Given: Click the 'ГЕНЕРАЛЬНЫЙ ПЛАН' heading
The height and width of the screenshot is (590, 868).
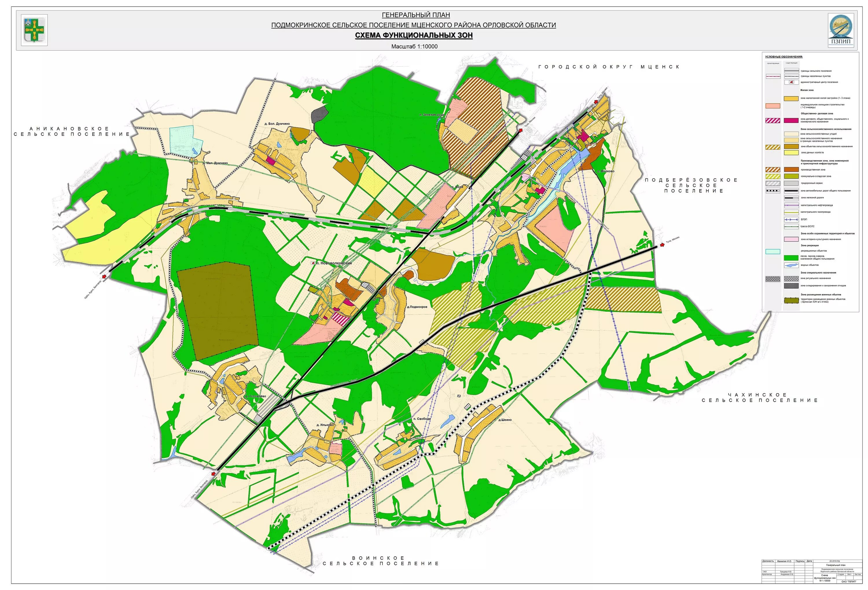Looking at the screenshot, I should tap(416, 15).
